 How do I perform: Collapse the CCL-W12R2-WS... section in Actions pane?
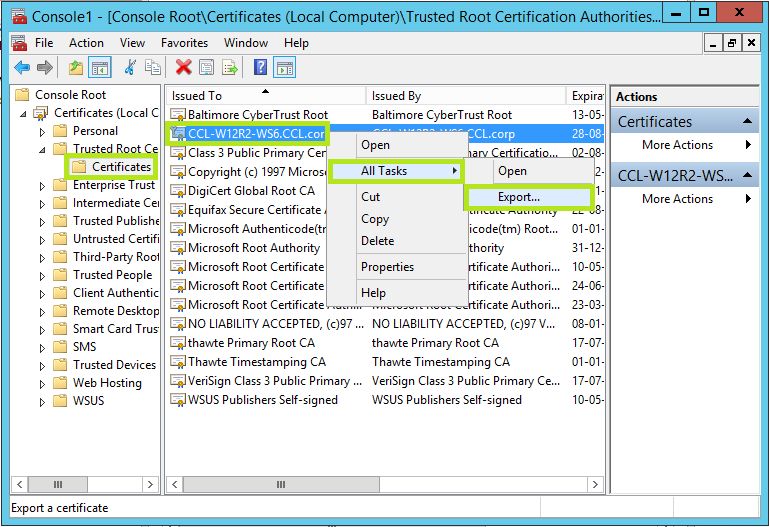[x=747, y=175]
